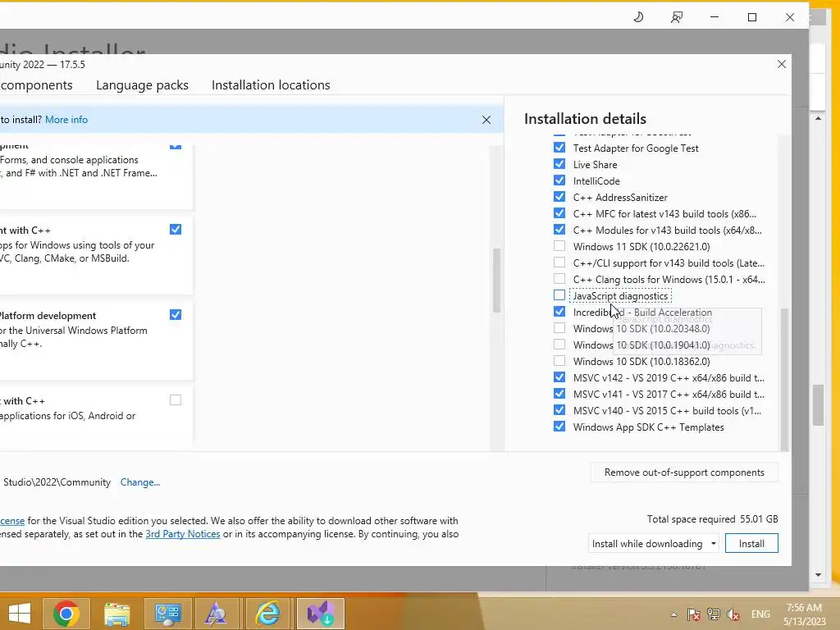This screenshot has width=840, height=630.
Task: Click Change... install location link
Action: click(139, 482)
